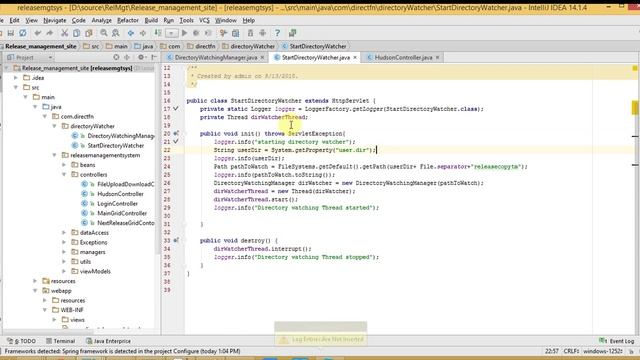This screenshot has height=360, width=640.
Task: Open the Project view selector dropdown
Action: [30, 58]
